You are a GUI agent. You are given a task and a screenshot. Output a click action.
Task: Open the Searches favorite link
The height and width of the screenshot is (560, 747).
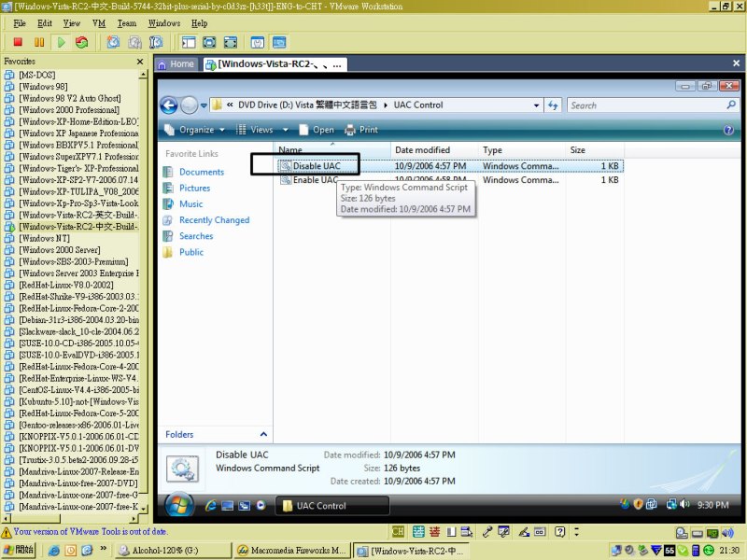coord(196,236)
